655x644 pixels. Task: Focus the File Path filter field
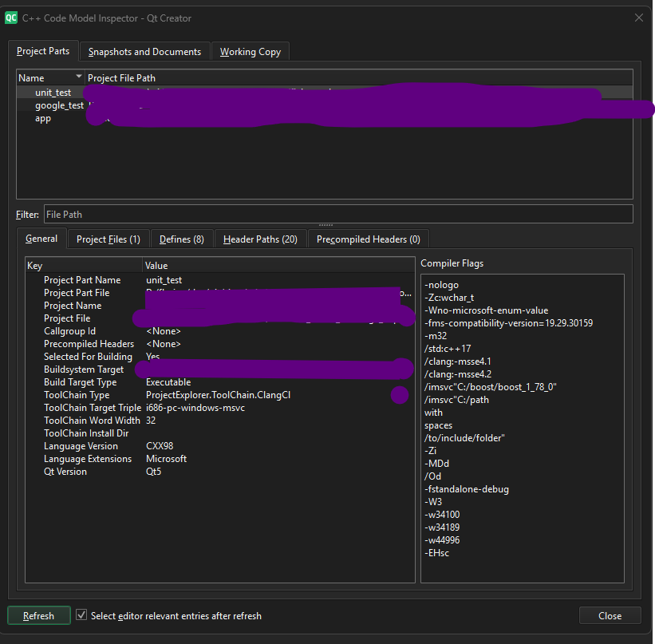click(x=338, y=215)
